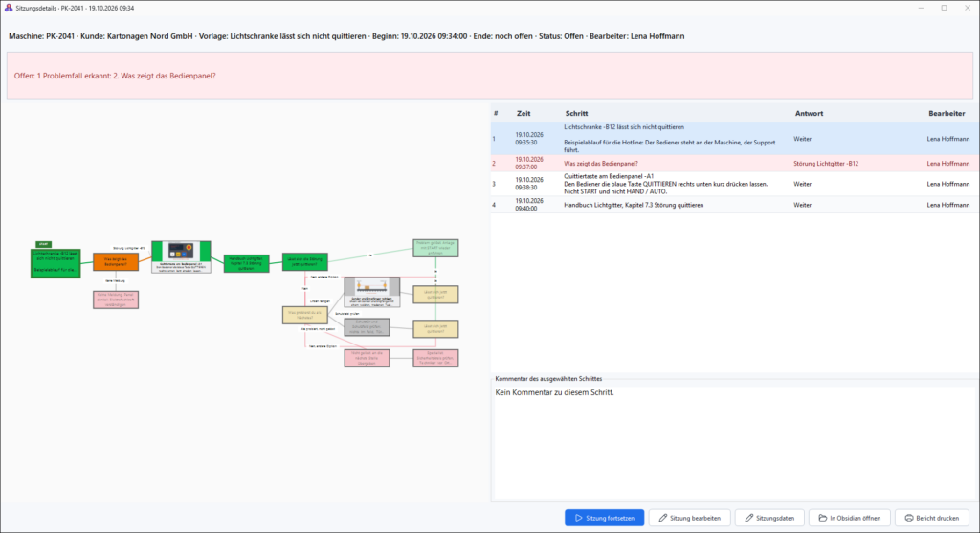The image size is (980, 533).
Task: Click edge label 'Keine Meldung' in flowchart
Action: (115, 281)
